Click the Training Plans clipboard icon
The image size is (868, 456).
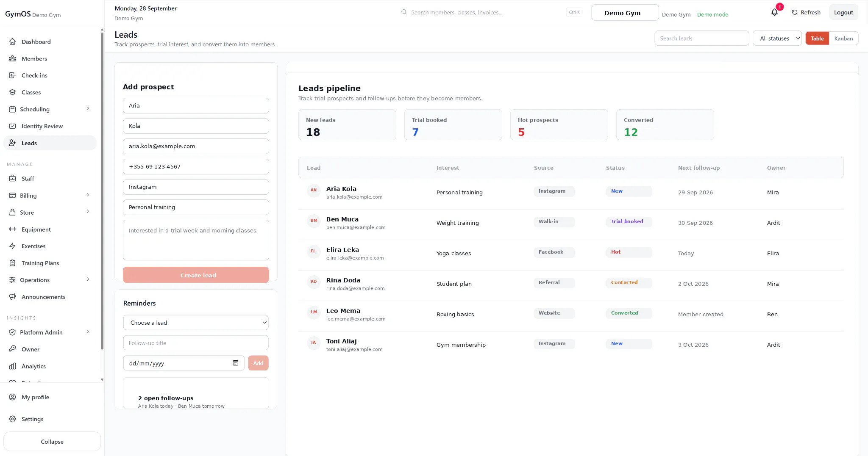(x=12, y=263)
